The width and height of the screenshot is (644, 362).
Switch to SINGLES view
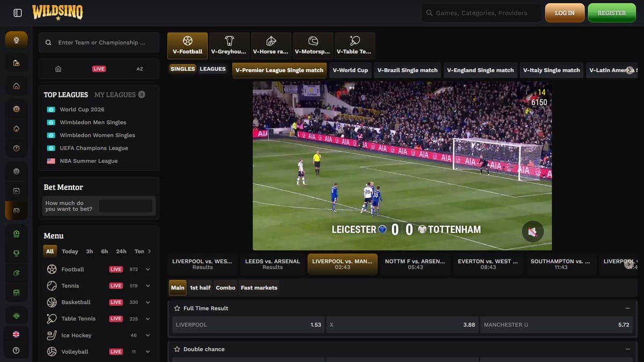(x=182, y=69)
